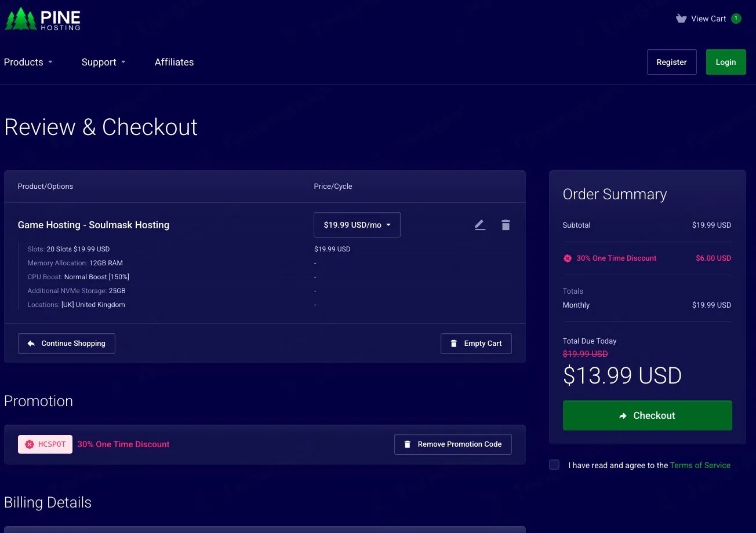Click the green Login button
The height and width of the screenshot is (533, 756).
[x=726, y=62]
